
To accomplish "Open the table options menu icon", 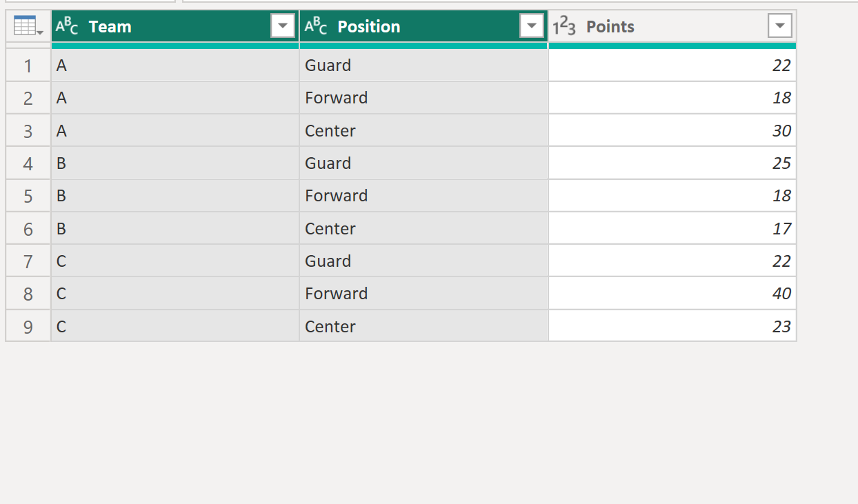I will click(x=28, y=27).
